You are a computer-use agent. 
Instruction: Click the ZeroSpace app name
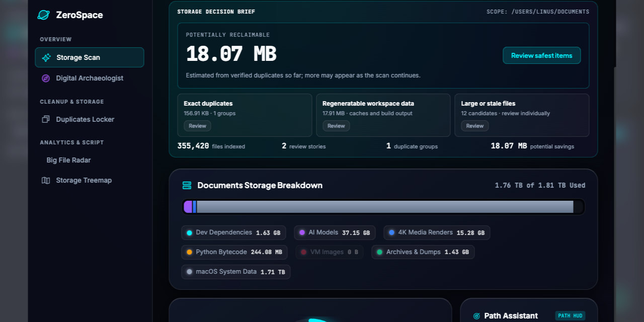point(79,15)
